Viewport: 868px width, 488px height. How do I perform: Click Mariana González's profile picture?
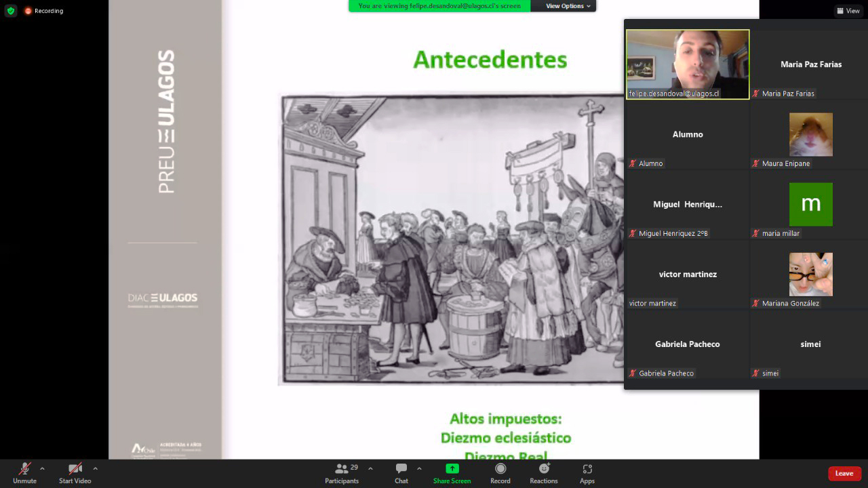point(811,274)
